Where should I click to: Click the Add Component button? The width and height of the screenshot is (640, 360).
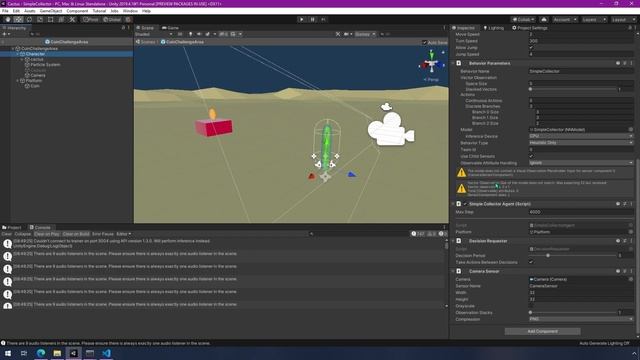[542, 331]
